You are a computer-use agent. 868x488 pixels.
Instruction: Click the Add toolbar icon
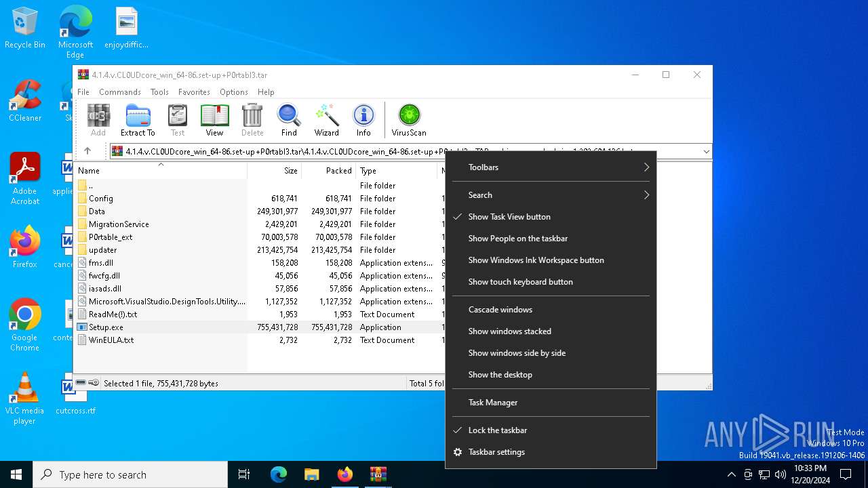point(98,121)
